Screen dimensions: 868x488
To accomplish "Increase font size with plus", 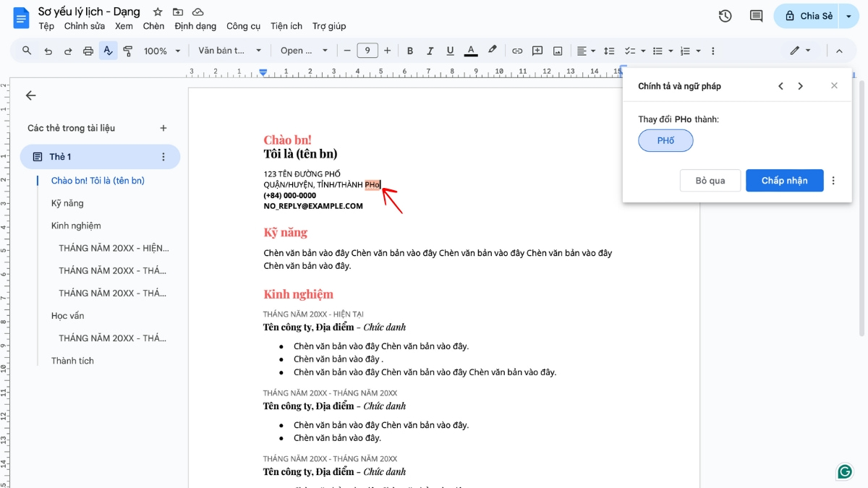I will coord(387,51).
